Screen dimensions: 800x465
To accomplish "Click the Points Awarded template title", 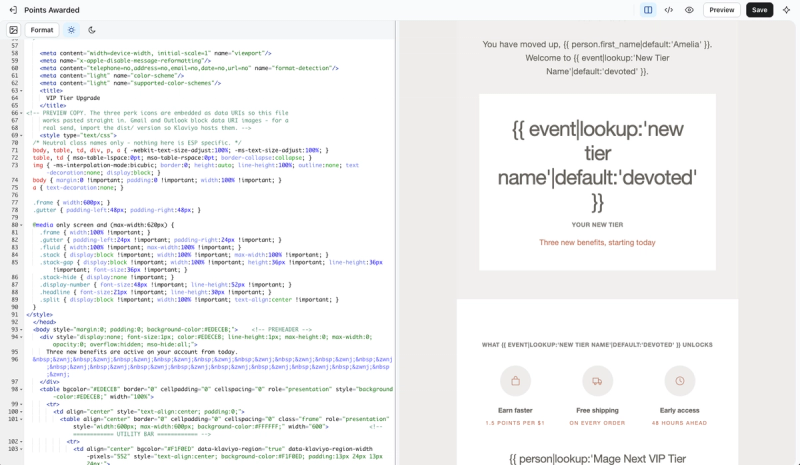I will point(52,10).
